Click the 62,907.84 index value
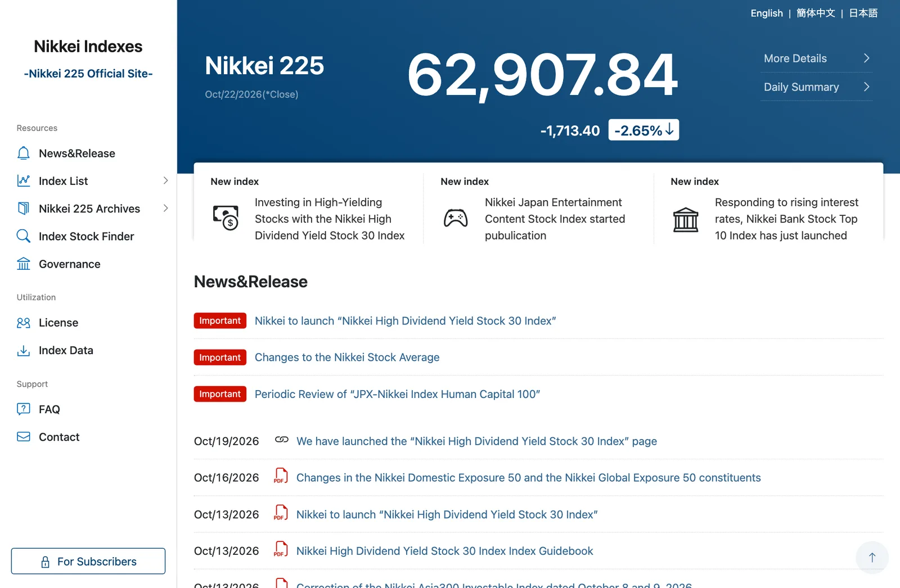 coord(542,75)
